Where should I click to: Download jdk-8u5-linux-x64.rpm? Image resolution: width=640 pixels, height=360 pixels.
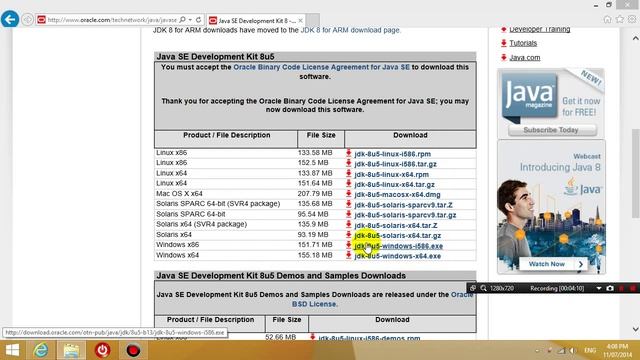point(391,174)
